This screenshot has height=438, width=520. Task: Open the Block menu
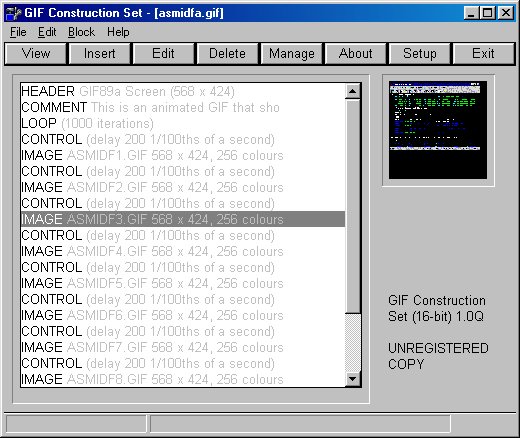point(81,32)
